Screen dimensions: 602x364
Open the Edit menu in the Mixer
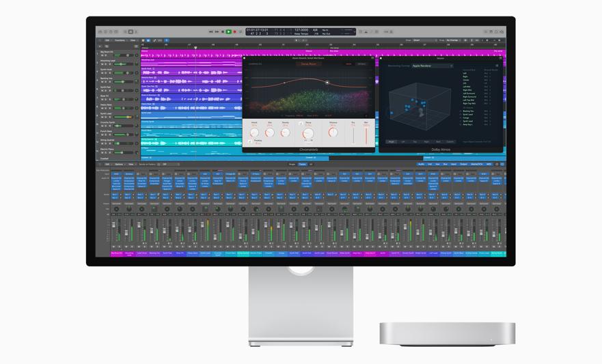(x=107, y=164)
